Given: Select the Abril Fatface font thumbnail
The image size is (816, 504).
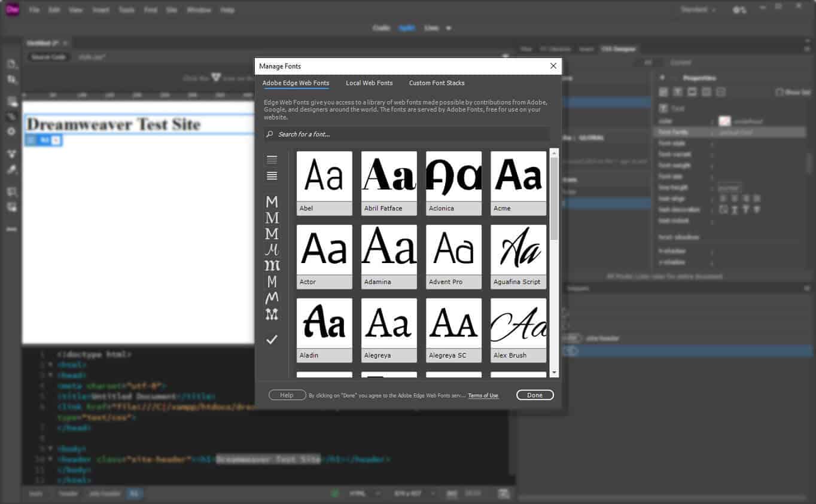Looking at the screenshot, I should (x=389, y=183).
